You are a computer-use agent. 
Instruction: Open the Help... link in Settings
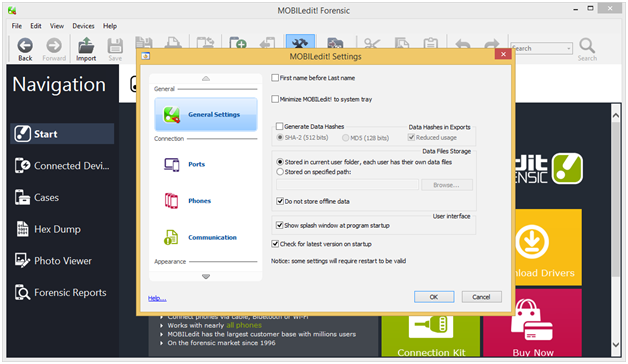pos(157,298)
